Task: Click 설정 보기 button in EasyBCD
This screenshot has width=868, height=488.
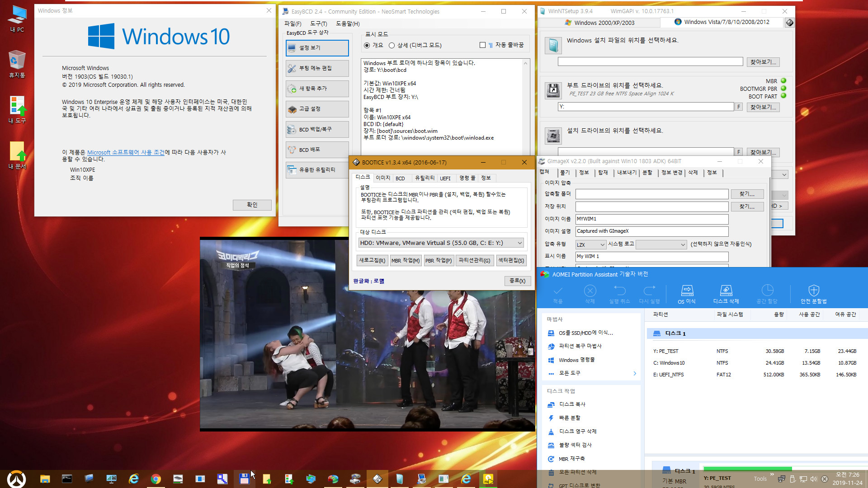Action: (317, 48)
